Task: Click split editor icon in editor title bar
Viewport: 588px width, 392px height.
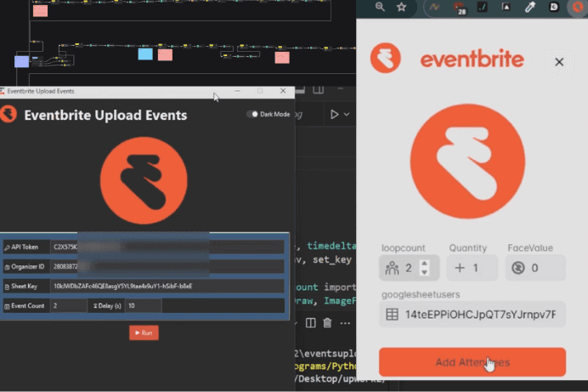Action: tap(319, 90)
